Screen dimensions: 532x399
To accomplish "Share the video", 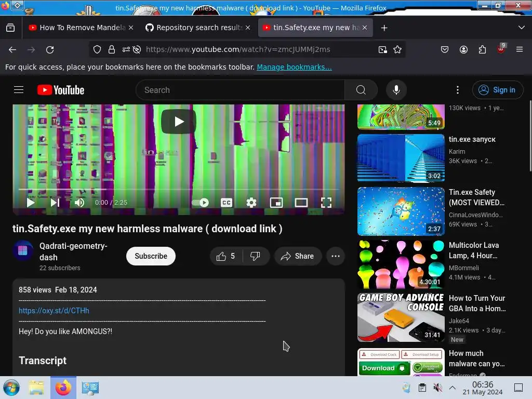I will [x=298, y=256].
